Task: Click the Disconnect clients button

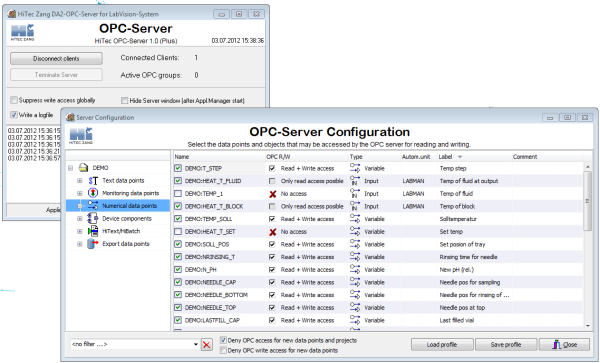Action: 56,59
